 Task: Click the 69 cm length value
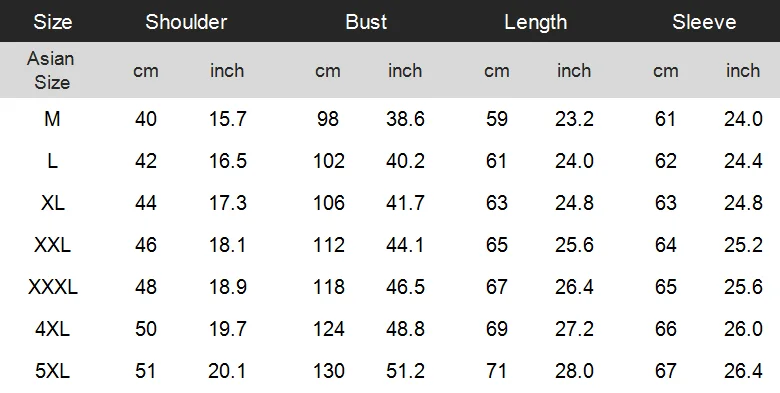[x=496, y=329]
